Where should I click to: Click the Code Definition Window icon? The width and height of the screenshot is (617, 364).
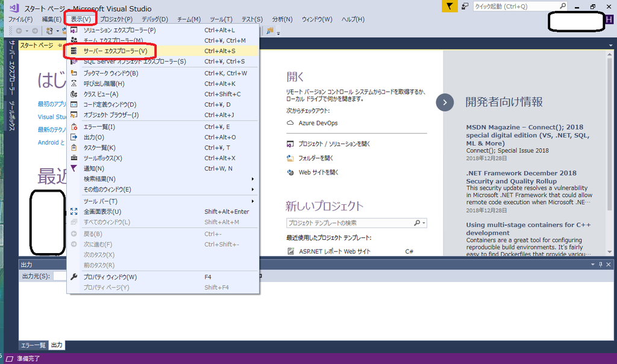point(74,104)
